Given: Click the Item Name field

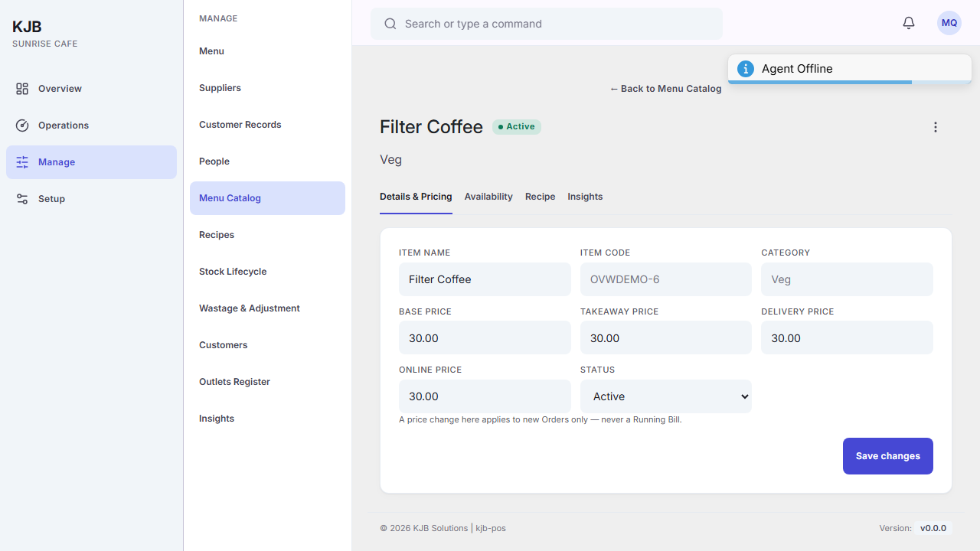Looking at the screenshot, I should [485, 279].
